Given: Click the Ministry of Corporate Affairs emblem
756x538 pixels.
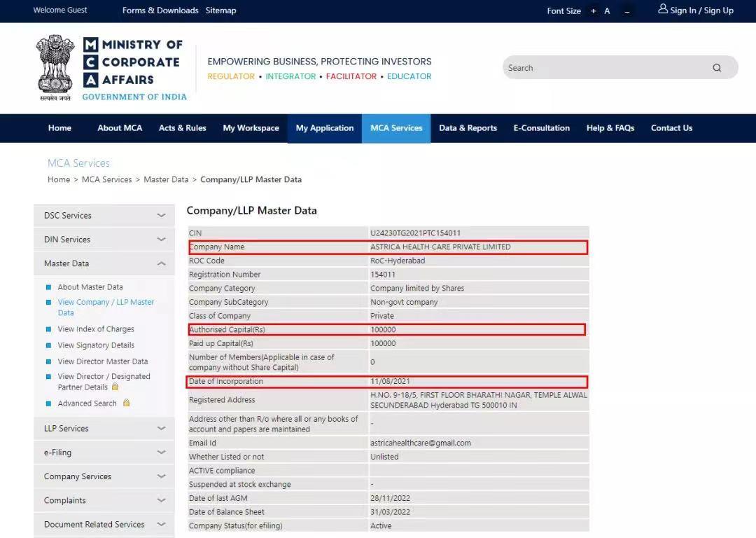Looking at the screenshot, I should [55, 67].
